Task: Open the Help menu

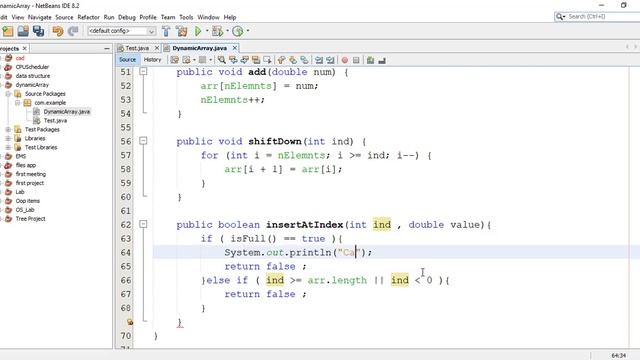Action: [x=230, y=17]
